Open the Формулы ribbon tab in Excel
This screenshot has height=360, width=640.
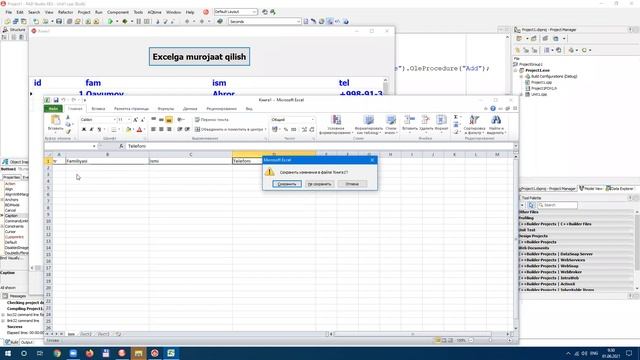(165, 109)
